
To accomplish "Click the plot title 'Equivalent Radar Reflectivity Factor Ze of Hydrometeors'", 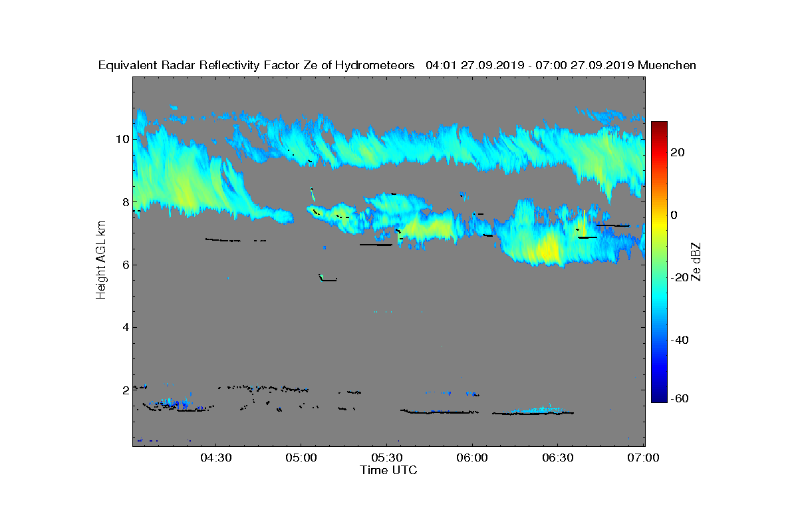I will click(x=257, y=66).
